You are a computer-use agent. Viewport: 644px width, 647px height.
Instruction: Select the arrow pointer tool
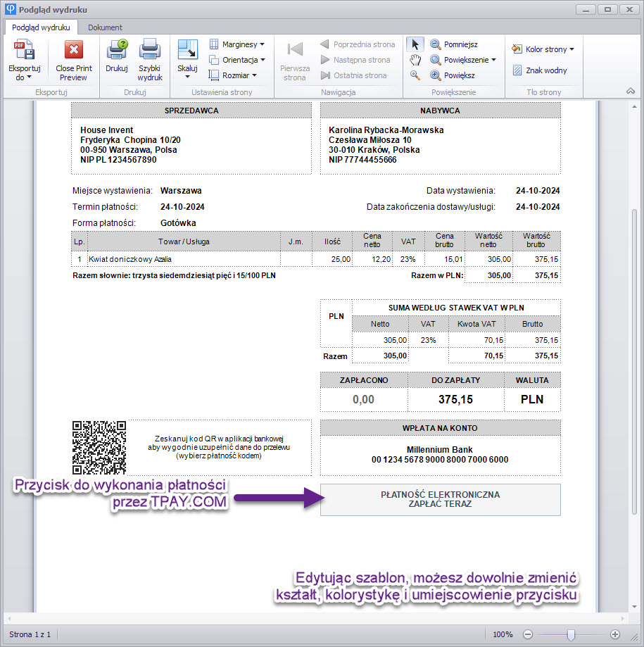(415, 44)
